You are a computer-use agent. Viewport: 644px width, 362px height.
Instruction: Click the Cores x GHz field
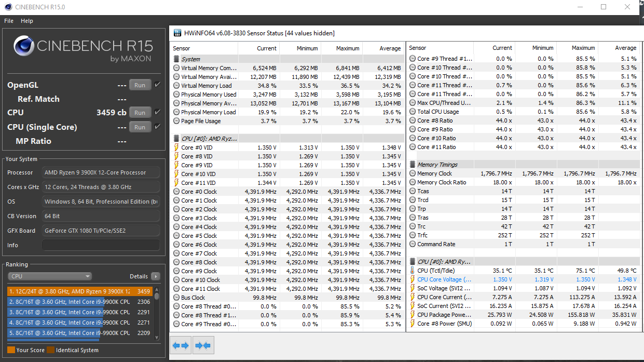click(101, 187)
